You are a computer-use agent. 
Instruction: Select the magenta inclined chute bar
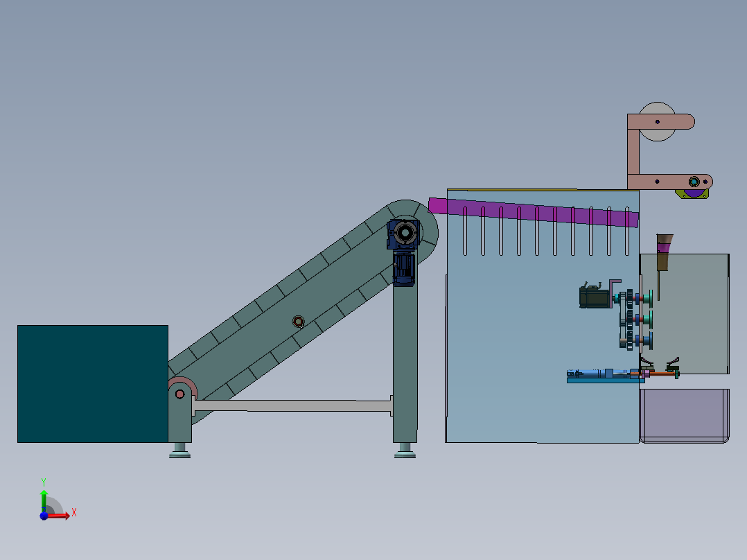point(533,212)
